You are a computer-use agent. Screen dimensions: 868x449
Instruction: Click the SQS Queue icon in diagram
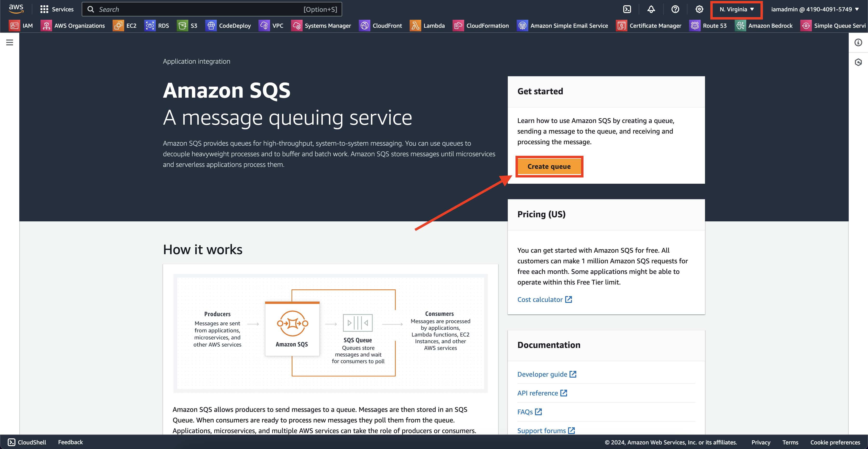[x=358, y=323]
